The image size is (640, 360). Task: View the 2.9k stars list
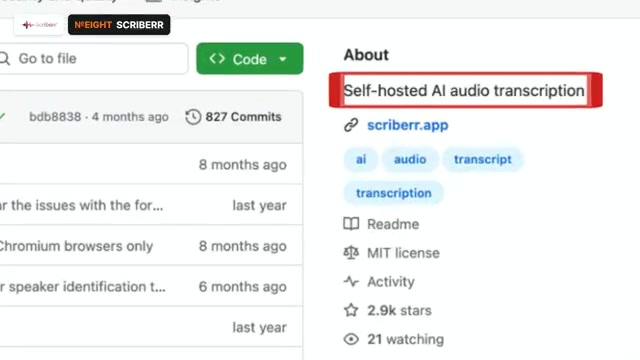(x=399, y=311)
